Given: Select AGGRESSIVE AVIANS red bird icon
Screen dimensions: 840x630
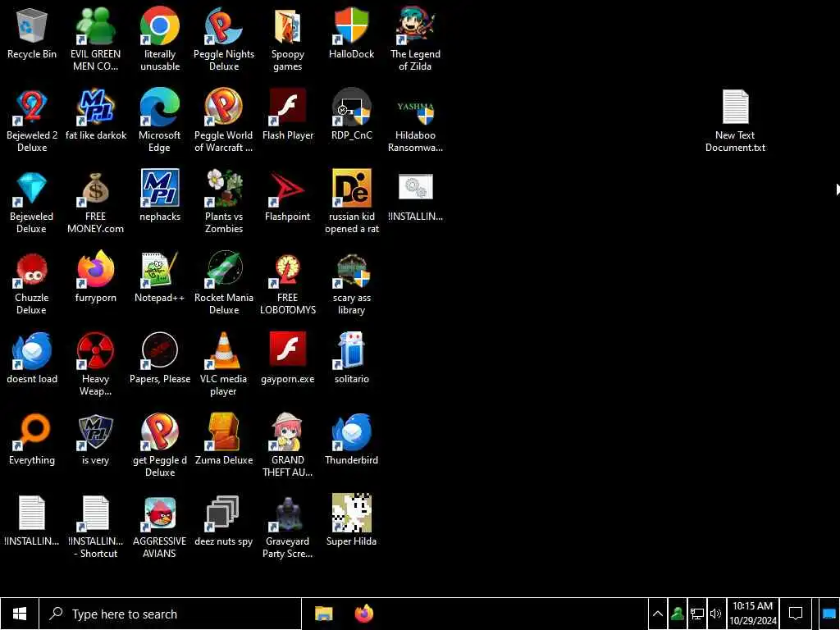Looking at the screenshot, I should [160, 527].
